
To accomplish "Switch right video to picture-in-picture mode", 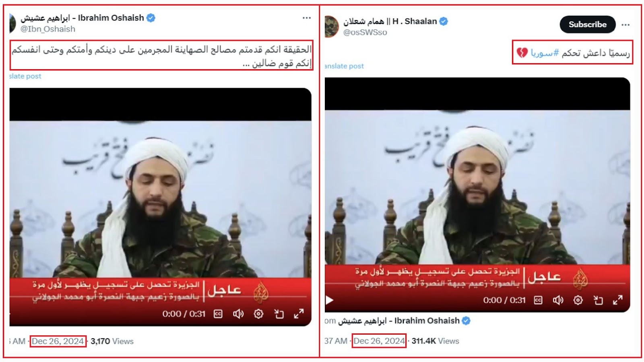I will click(x=598, y=300).
